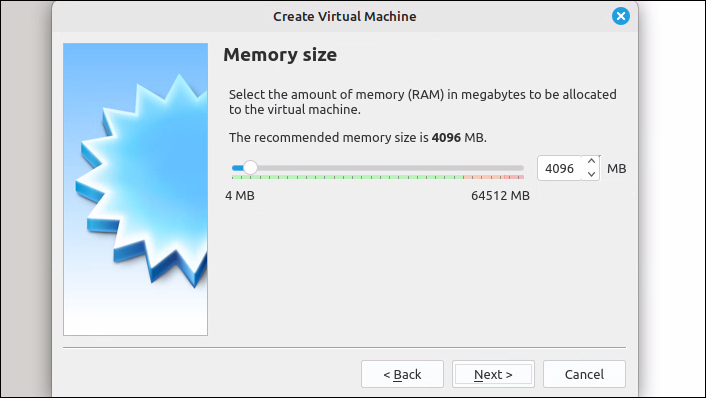
Task: Increase memory with the up arrow
Action: [591, 161]
